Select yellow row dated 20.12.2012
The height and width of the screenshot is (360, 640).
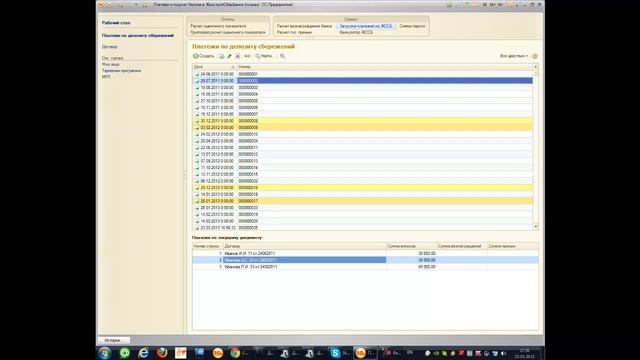362,187
